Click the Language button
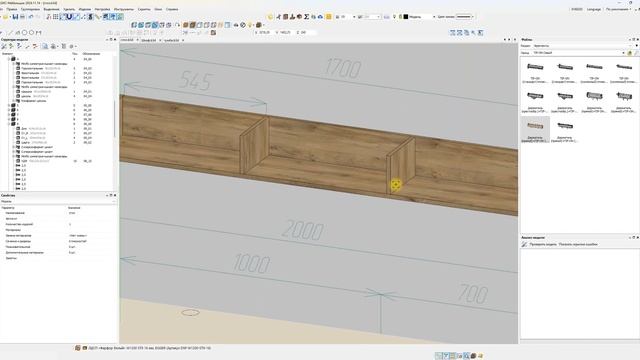640x360 pixels. [594, 9]
